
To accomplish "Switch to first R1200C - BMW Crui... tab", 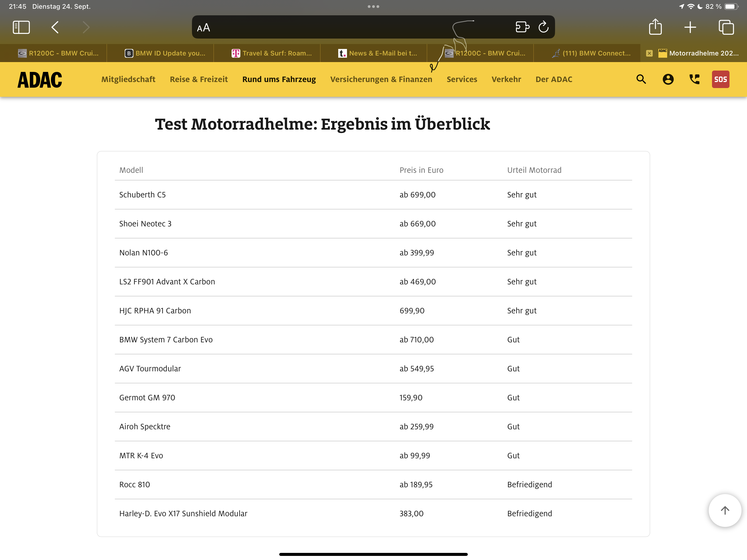I will click(x=53, y=53).
